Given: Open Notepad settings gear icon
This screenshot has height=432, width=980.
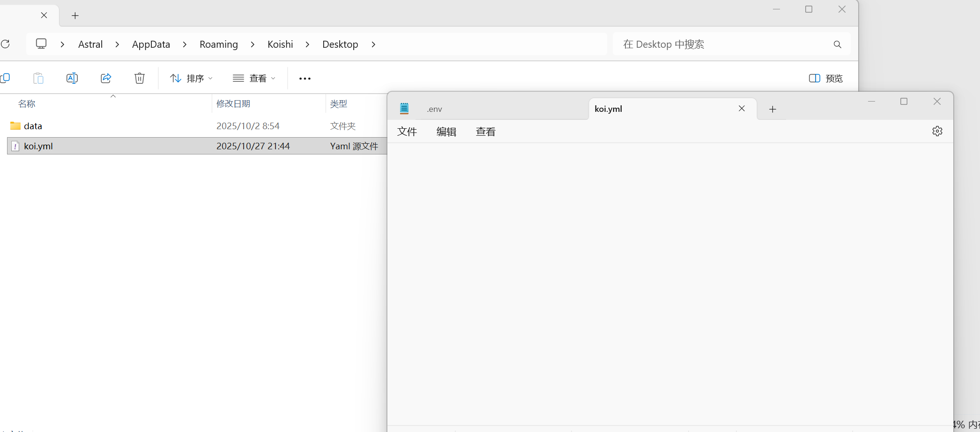Looking at the screenshot, I should click(x=937, y=131).
